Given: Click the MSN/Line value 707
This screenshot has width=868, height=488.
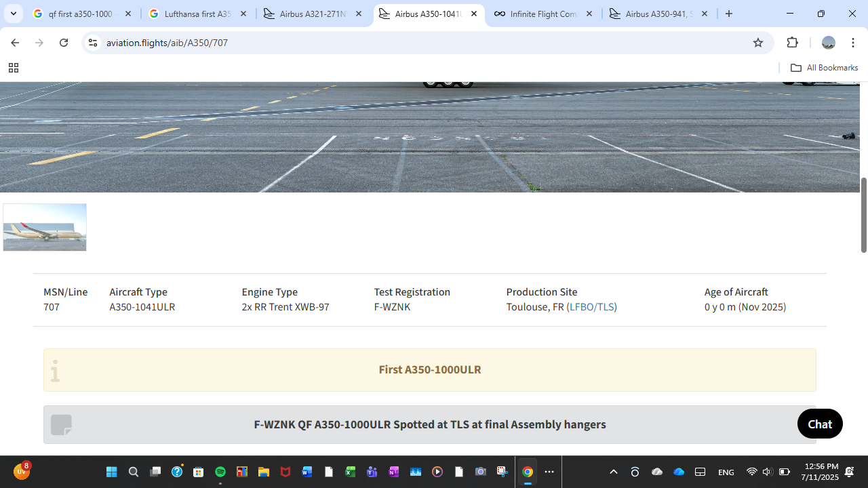Looking at the screenshot, I should tap(52, 307).
